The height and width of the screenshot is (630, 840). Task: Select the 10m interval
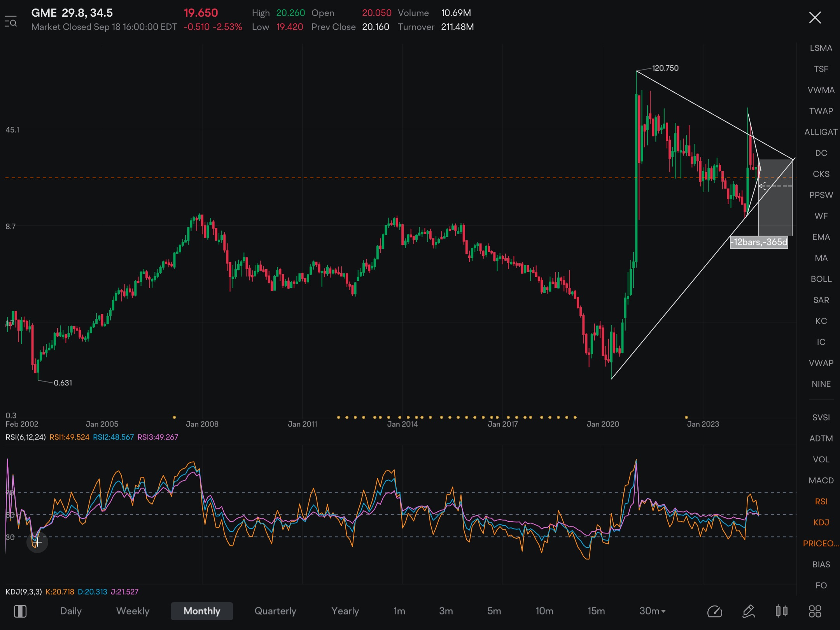544,611
